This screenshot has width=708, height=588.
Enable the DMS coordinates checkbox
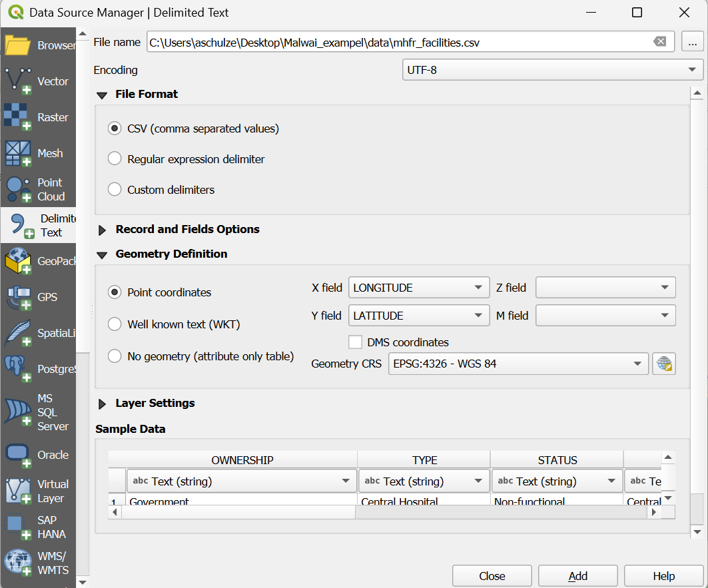pyautogui.click(x=355, y=342)
